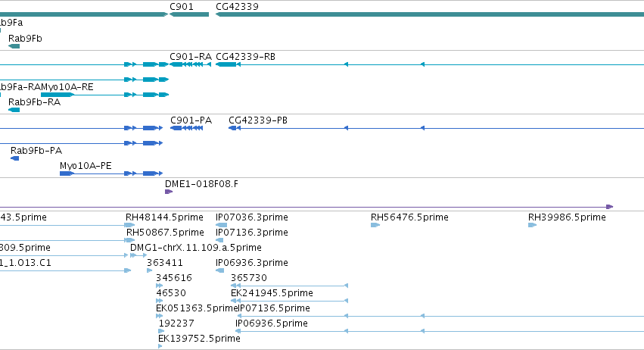Click the RH48144.5prime arrow glyph
Screen dimensions: 644x350
point(130,225)
